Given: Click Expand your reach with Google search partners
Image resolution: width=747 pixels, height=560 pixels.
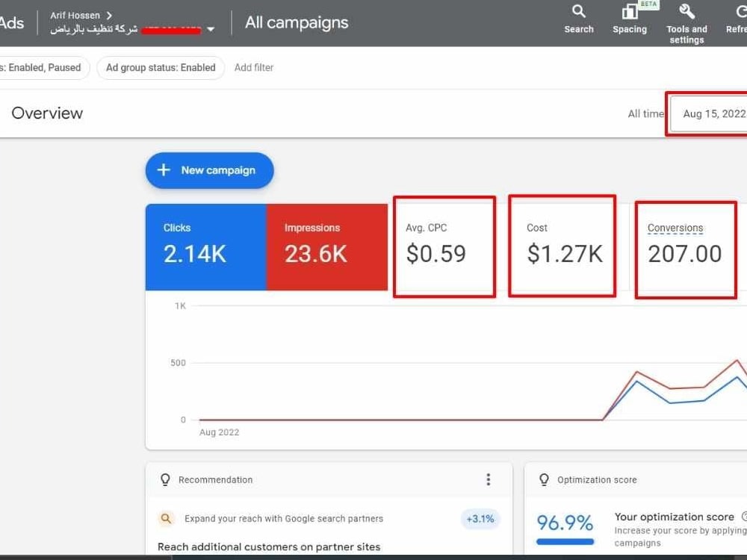Looking at the screenshot, I should [x=284, y=519].
